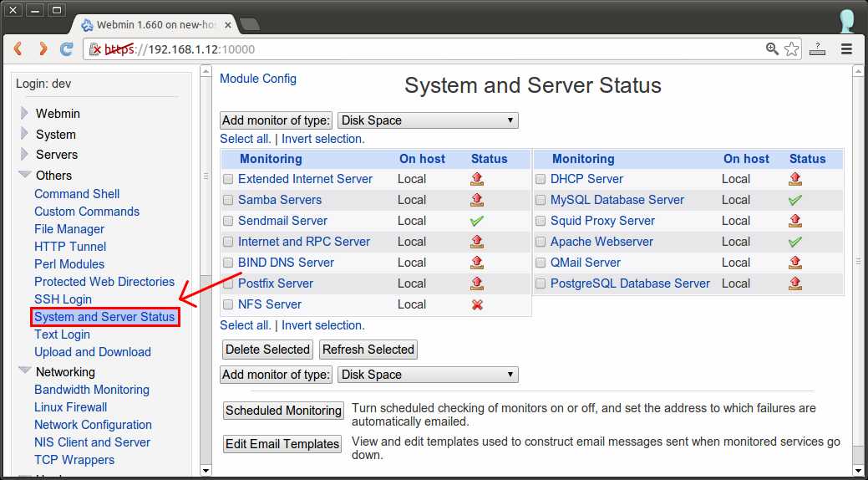The height and width of the screenshot is (480, 868).
Task: Click status icon for Samba Servers
Action: click(477, 200)
